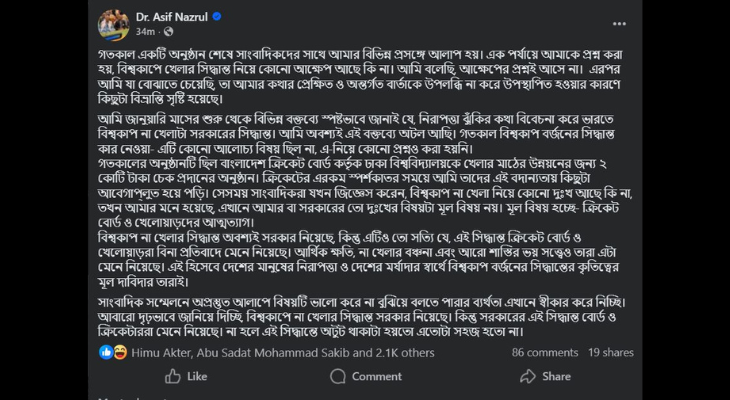The height and width of the screenshot is (400, 730).
Task: Click the blue like reaction emoji
Action: 107,353
